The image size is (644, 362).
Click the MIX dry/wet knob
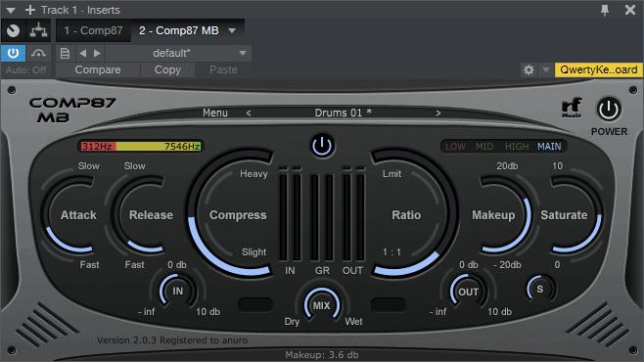pos(322,305)
